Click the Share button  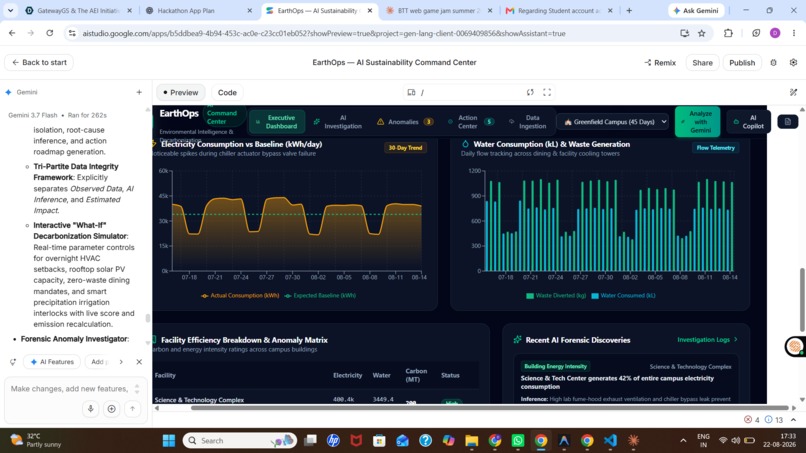[x=702, y=63]
